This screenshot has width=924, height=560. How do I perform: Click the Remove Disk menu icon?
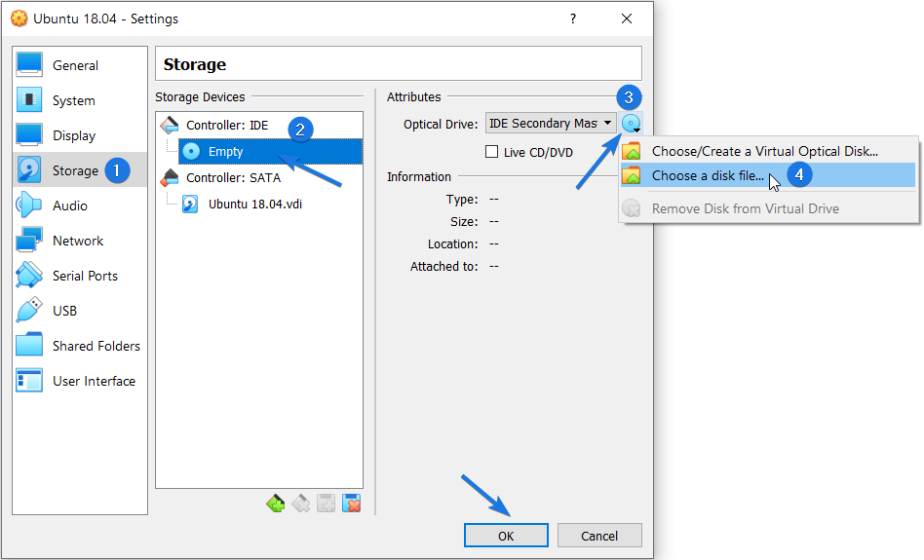pos(632,208)
